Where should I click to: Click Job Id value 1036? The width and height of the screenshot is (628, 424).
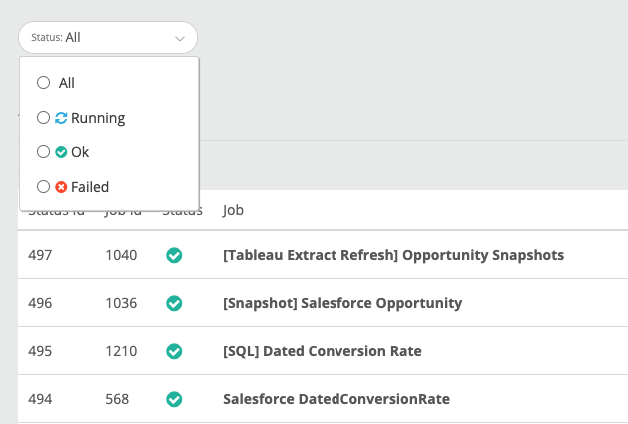point(121,303)
